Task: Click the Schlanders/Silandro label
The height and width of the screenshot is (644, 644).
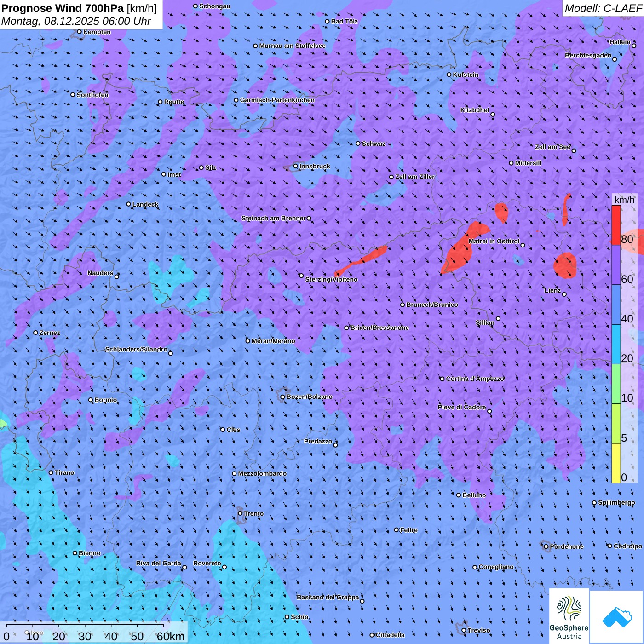Action: pos(136,349)
